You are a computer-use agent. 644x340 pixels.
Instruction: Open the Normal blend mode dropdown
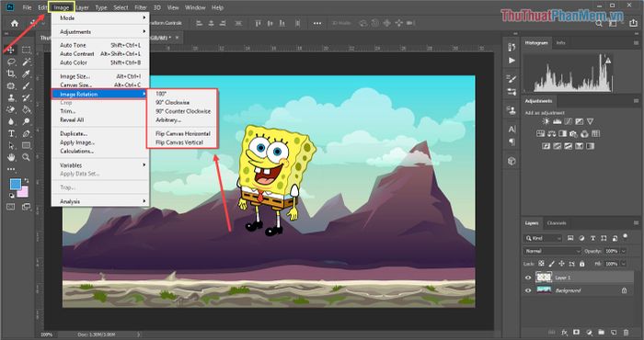pyautogui.click(x=552, y=251)
